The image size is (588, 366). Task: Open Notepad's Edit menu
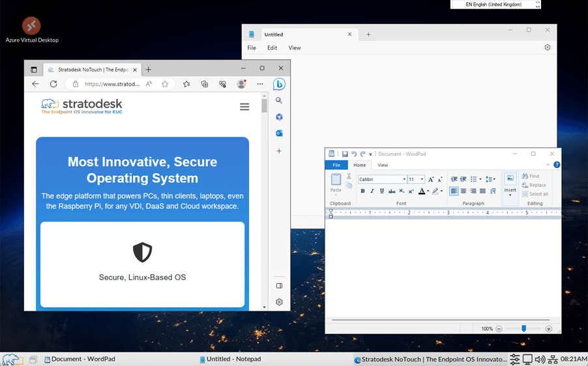(272, 48)
